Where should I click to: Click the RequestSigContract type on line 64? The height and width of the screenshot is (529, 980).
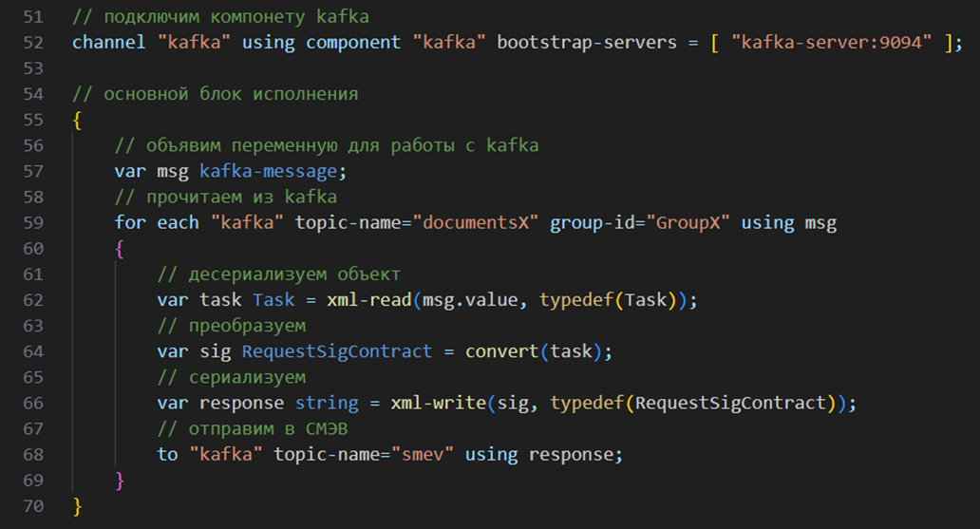point(337,351)
